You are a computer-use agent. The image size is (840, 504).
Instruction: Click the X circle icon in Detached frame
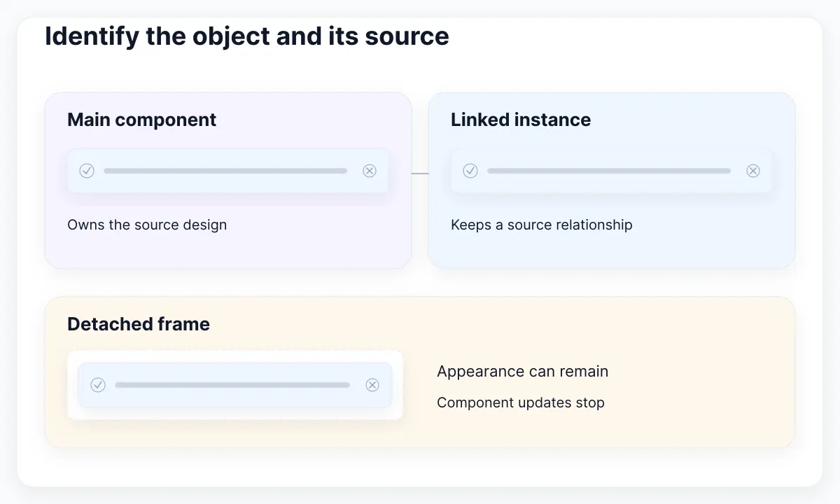[372, 385]
